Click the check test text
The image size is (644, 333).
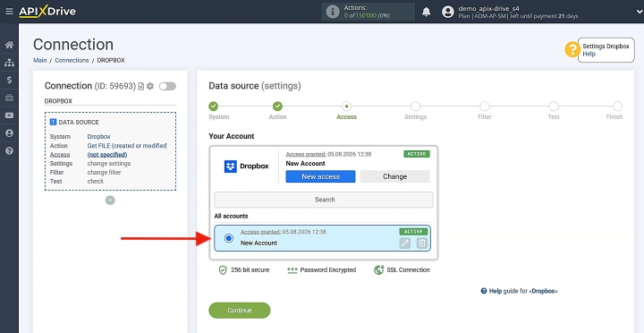click(96, 182)
